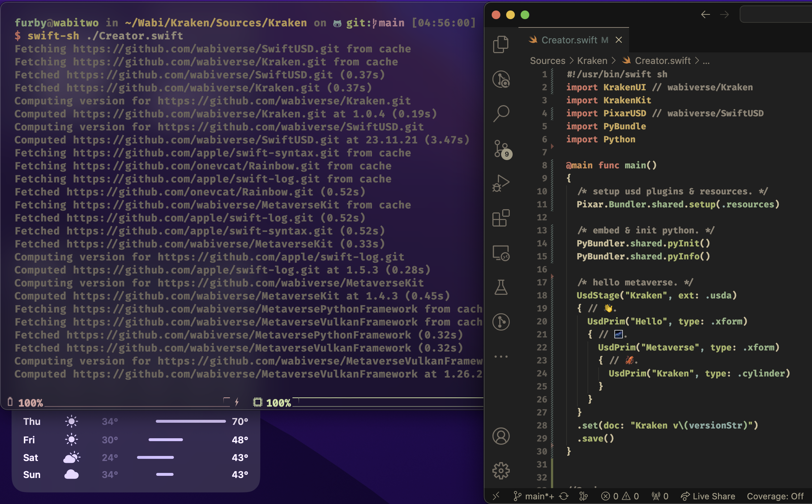Click terminal line 'Computed ... swift-log.git at 1.5.3'
Screen dimensions: 812x504
222,270
